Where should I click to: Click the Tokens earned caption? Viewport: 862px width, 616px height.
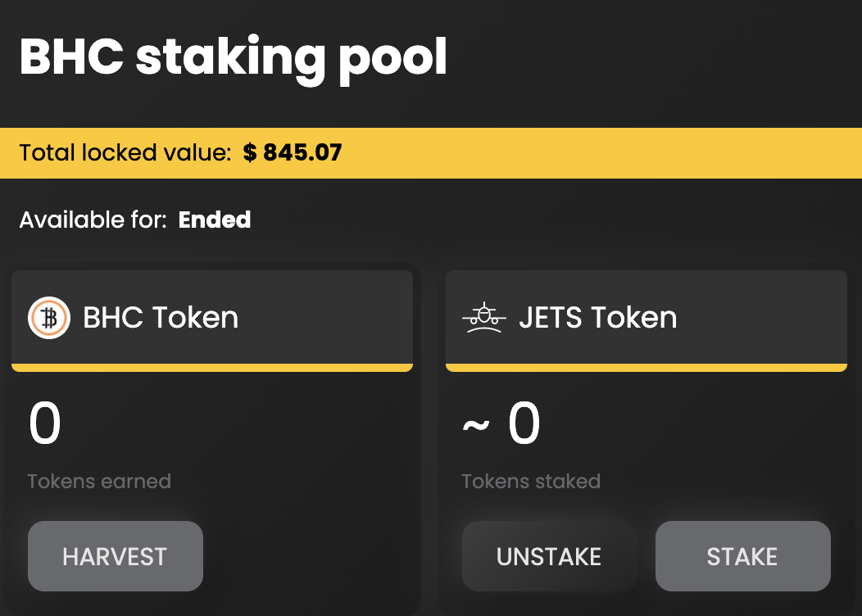coord(99,481)
